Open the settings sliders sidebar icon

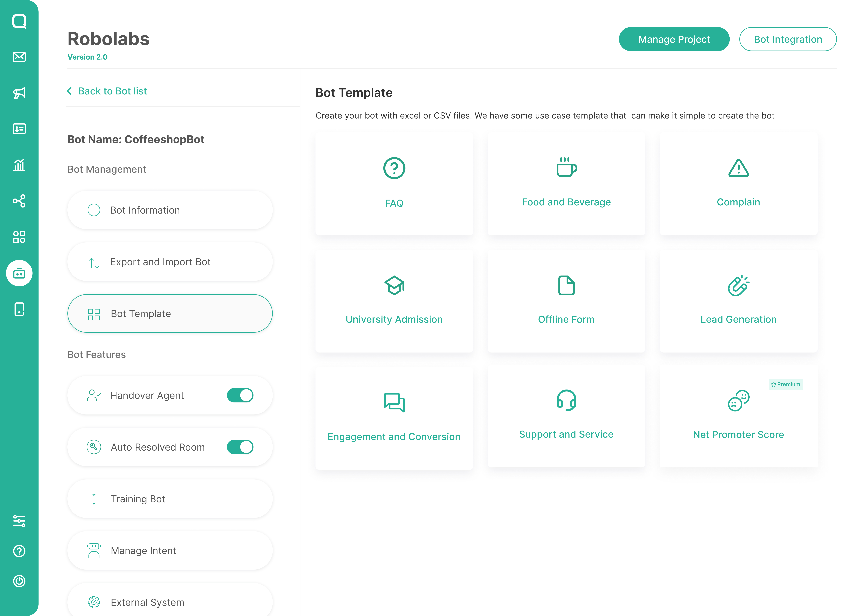click(x=19, y=521)
